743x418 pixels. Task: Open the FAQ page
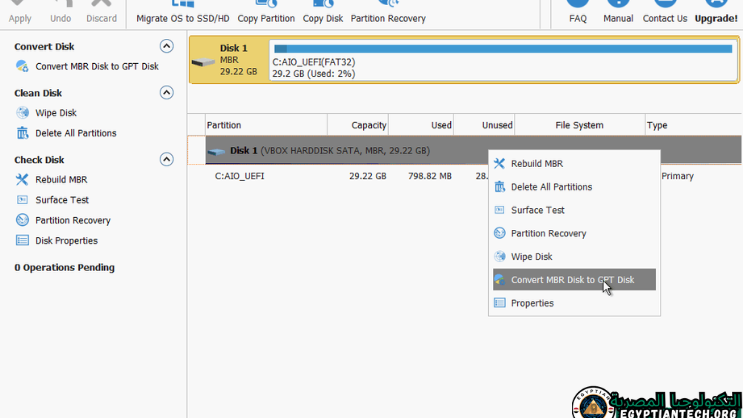coord(578,12)
